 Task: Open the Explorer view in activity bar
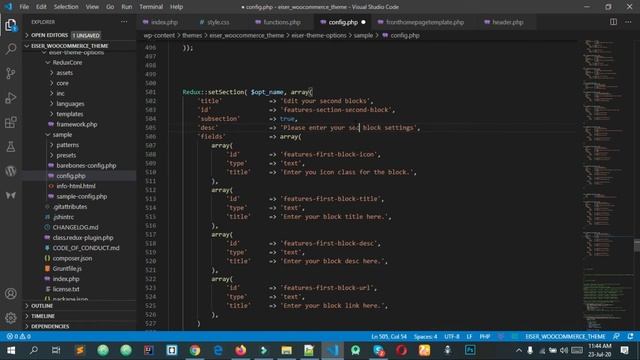tap(11, 25)
